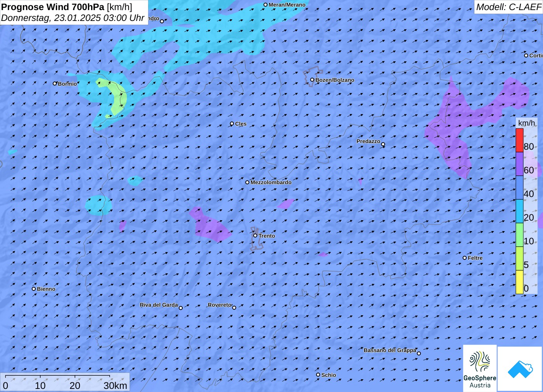Click the 'Modell: C-LAEF' label
The width and height of the screenshot is (543, 392).
(508, 7)
